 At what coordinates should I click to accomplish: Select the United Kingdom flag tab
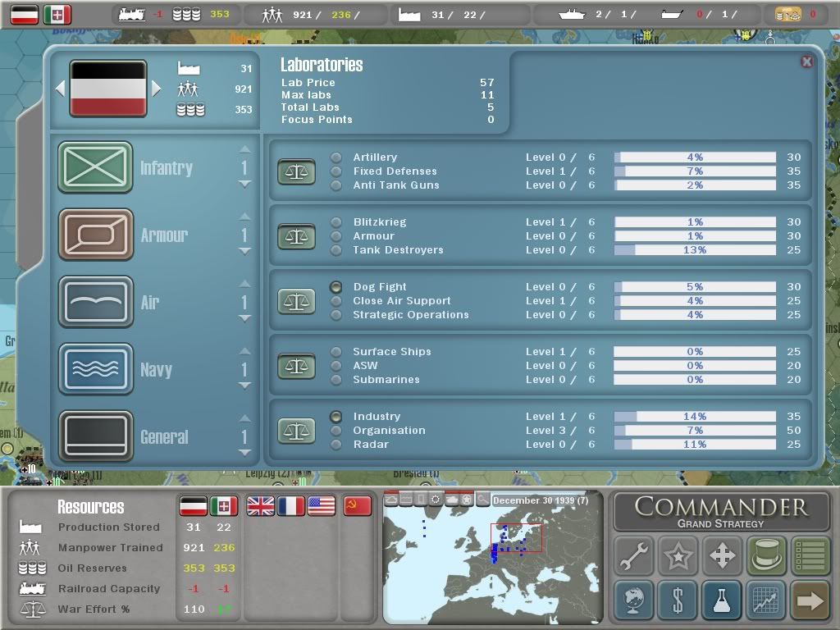260,505
